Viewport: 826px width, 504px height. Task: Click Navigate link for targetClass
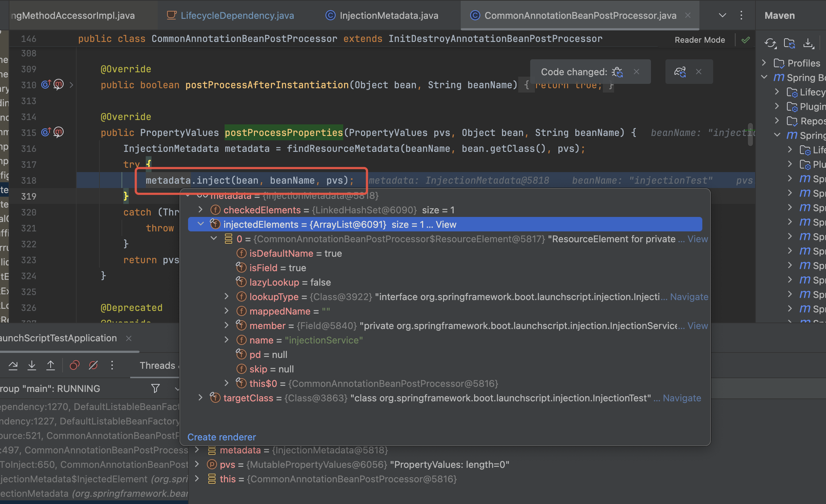(682, 398)
